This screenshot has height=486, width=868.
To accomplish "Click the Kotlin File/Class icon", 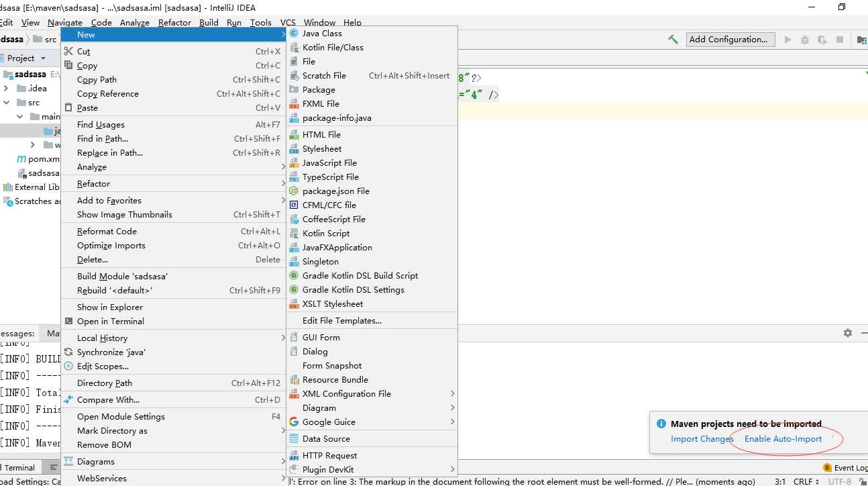I will pos(294,47).
